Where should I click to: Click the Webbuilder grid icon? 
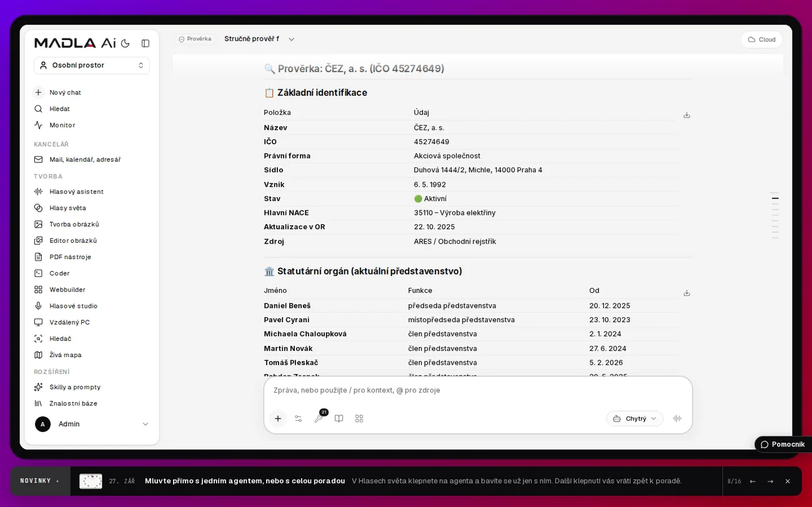pos(38,290)
